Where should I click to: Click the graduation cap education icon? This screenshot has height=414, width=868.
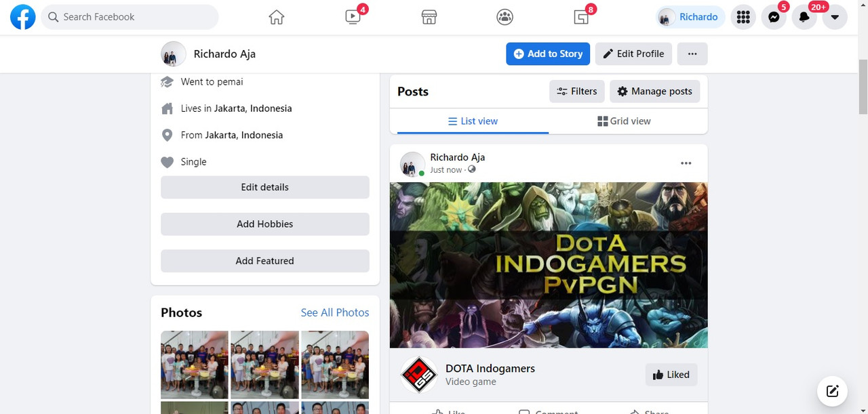[x=167, y=82]
